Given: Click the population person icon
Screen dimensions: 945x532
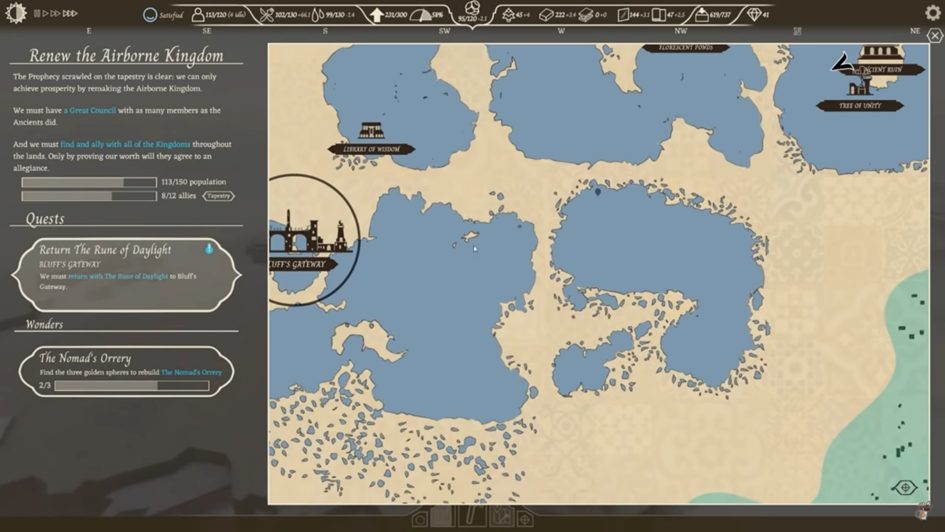Looking at the screenshot, I should (198, 14).
